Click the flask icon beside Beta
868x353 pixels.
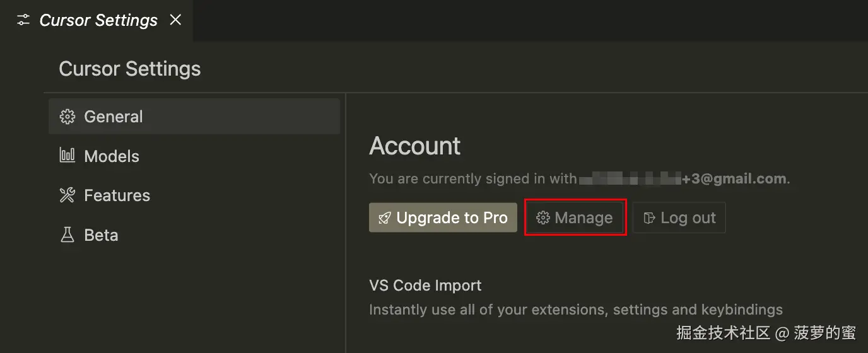pos(67,235)
